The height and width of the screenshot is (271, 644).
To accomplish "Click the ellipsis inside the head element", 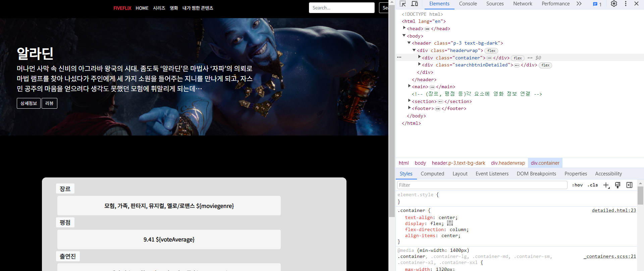I will 427,29.
